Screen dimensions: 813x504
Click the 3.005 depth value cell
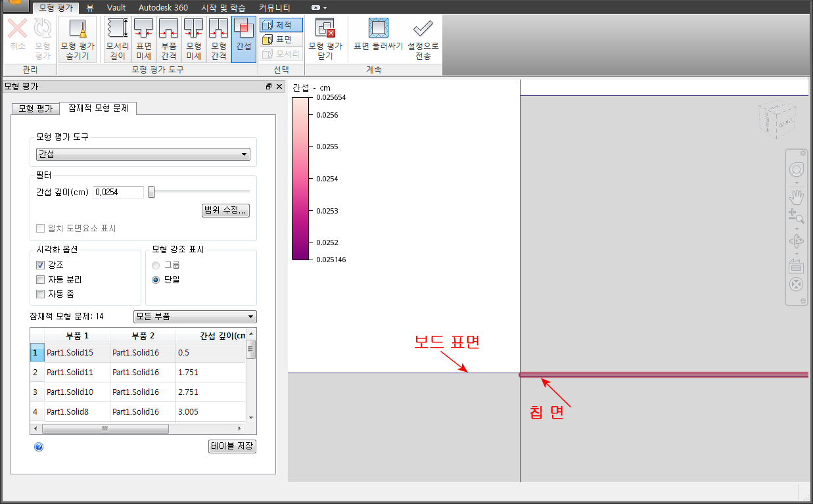(x=211, y=411)
